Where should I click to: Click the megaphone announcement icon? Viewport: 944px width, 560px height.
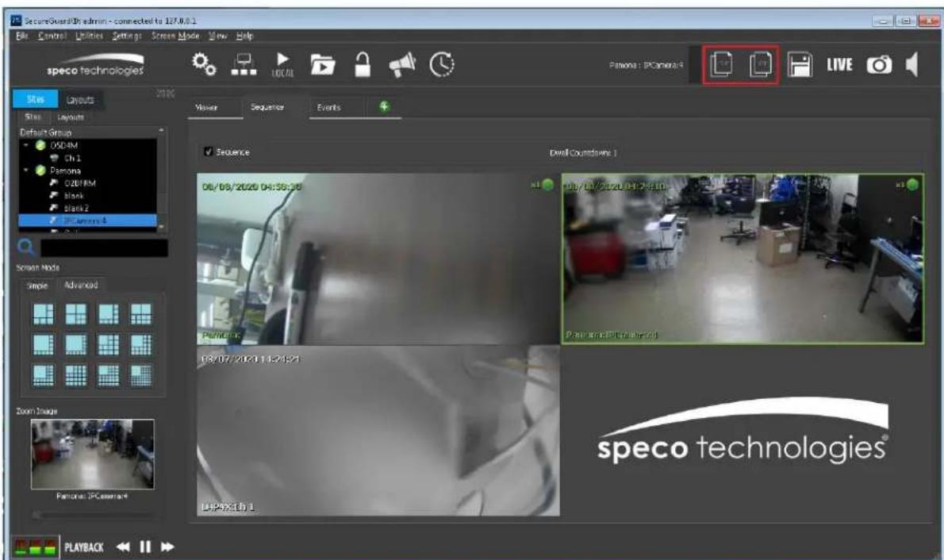point(402,64)
